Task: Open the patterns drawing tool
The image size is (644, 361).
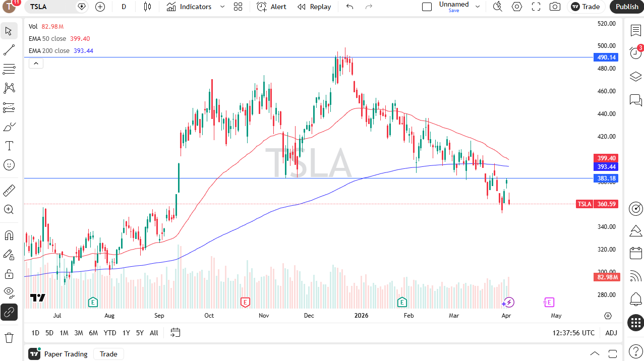Action: [x=9, y=88]
